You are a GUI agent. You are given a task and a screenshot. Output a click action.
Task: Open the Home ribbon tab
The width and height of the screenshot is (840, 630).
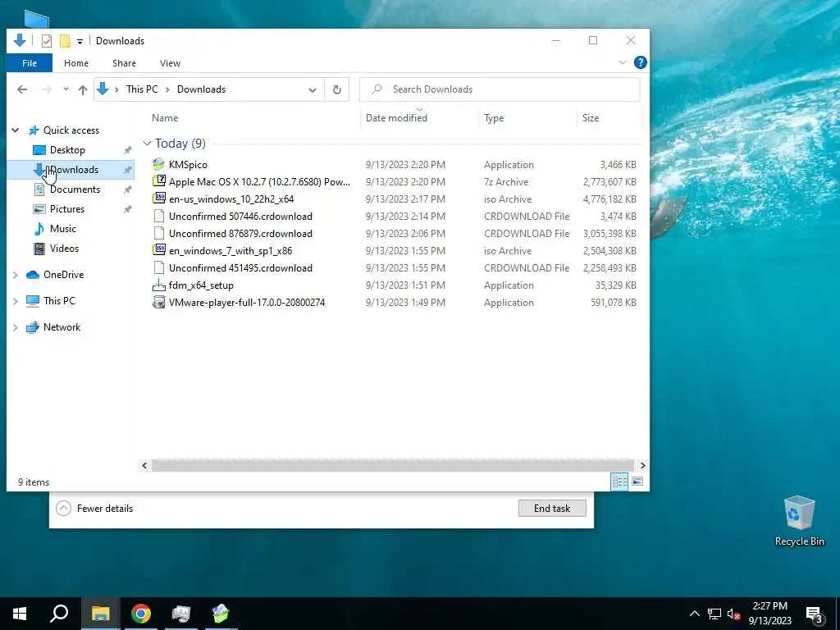point(76,62)
